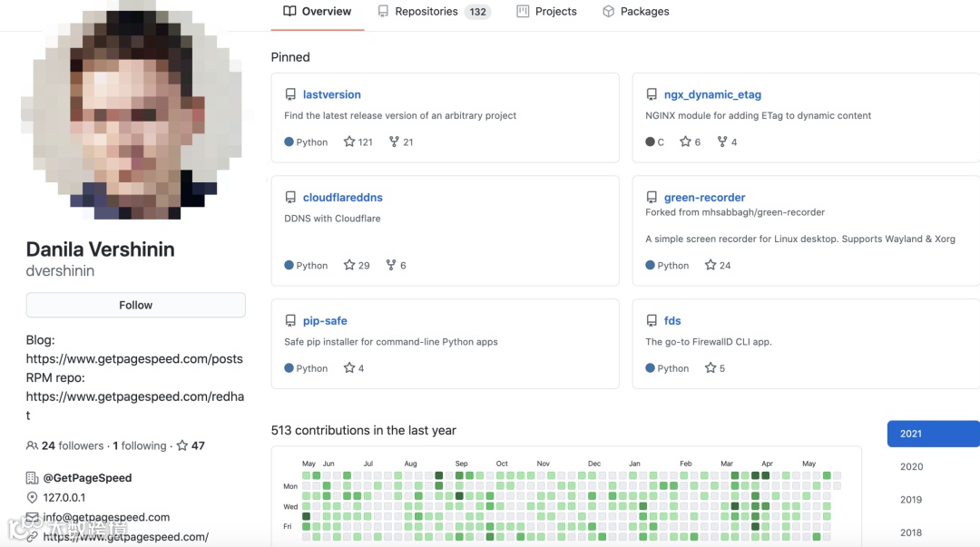Click the fork icon on ngx_dynamic_etag card

722,142
